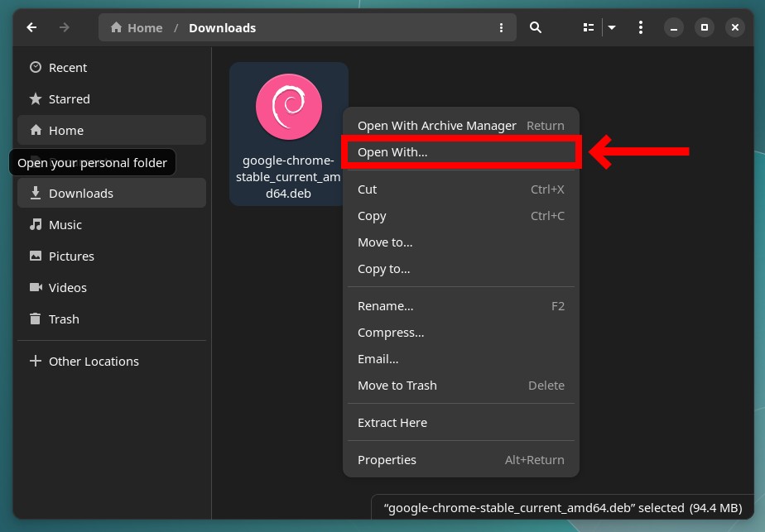Image resolution: width=765 pixels, height=532 pixels.
Task: Select Open With... from context menu
Action: 461,152
